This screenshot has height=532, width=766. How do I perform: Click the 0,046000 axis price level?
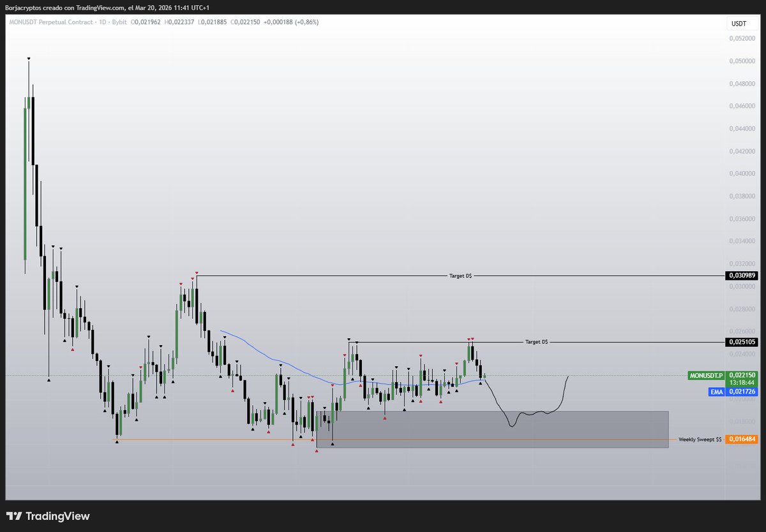pos(741,106)
